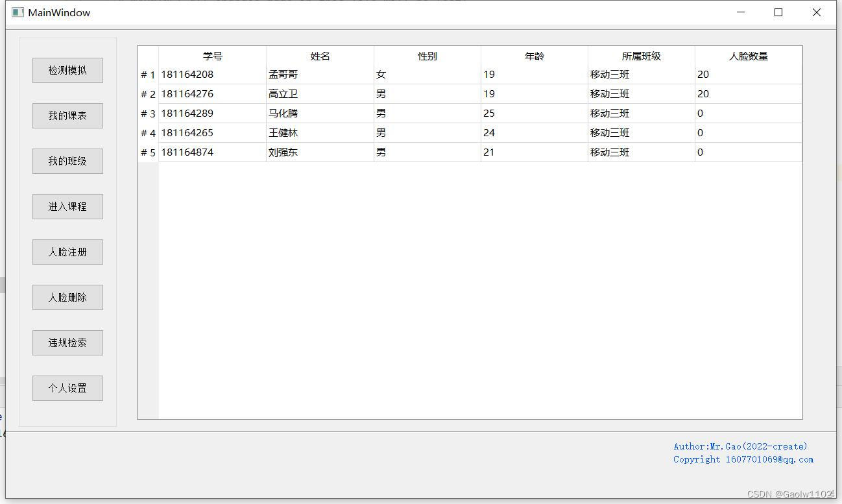The image size is (842, 504).
Task: Select row header # 3
Action: coord(149,114)
